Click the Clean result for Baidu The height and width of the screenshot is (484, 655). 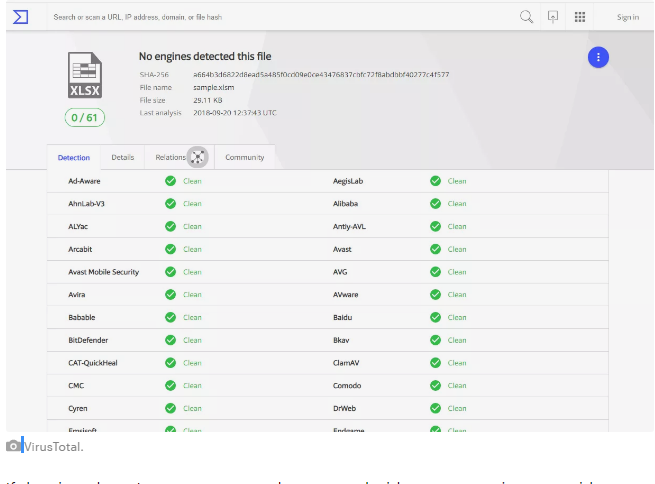[x=457, y=317]
